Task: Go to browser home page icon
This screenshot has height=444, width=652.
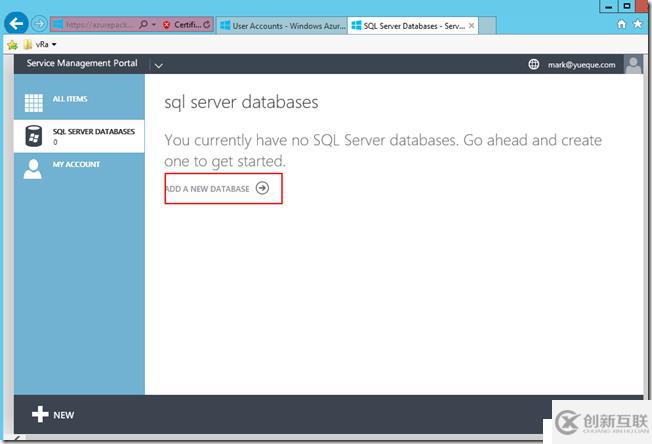Action: 622,24
